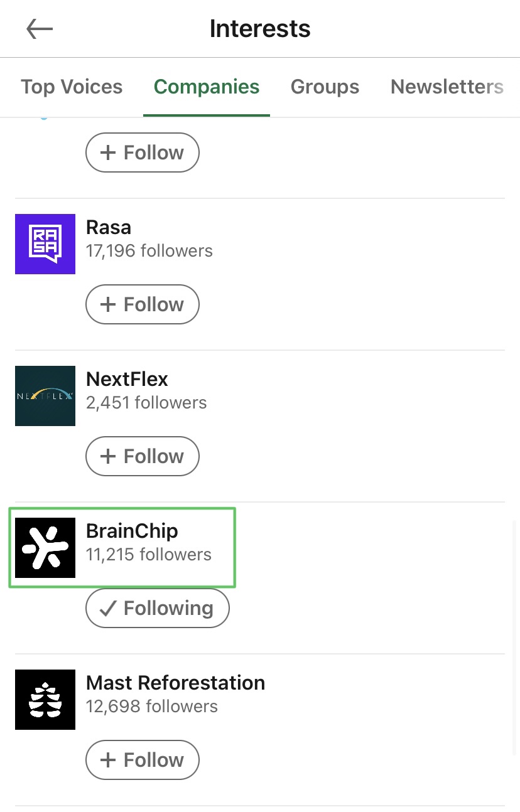Image resolution: width=520 pixels, height=812 pixels.
Task: Open the BrainChip company logo
Action: (x=45, y=548)
